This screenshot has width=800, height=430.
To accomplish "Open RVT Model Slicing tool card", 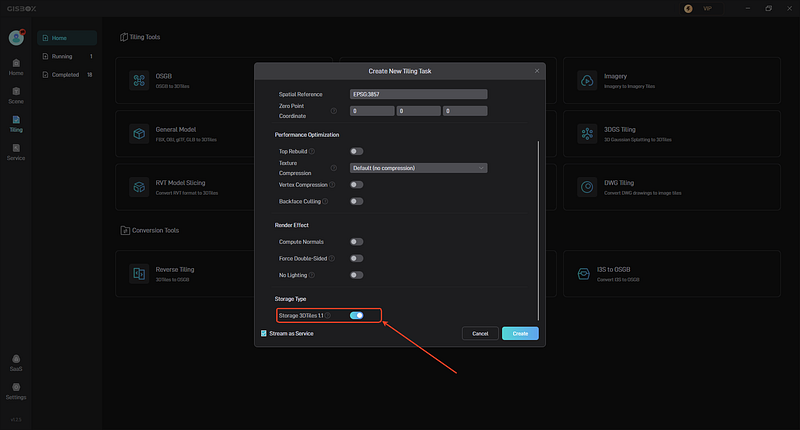I will [185, 187].
